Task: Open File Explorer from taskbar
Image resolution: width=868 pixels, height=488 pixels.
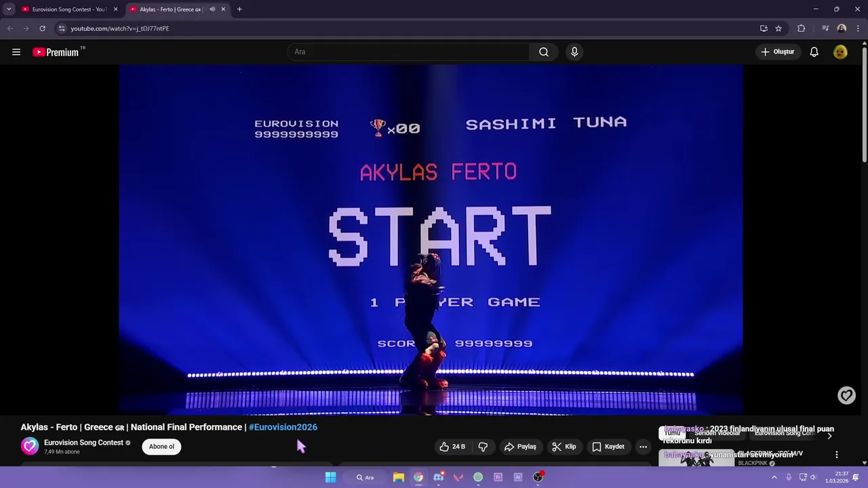Action: click(x=399, y=477)
